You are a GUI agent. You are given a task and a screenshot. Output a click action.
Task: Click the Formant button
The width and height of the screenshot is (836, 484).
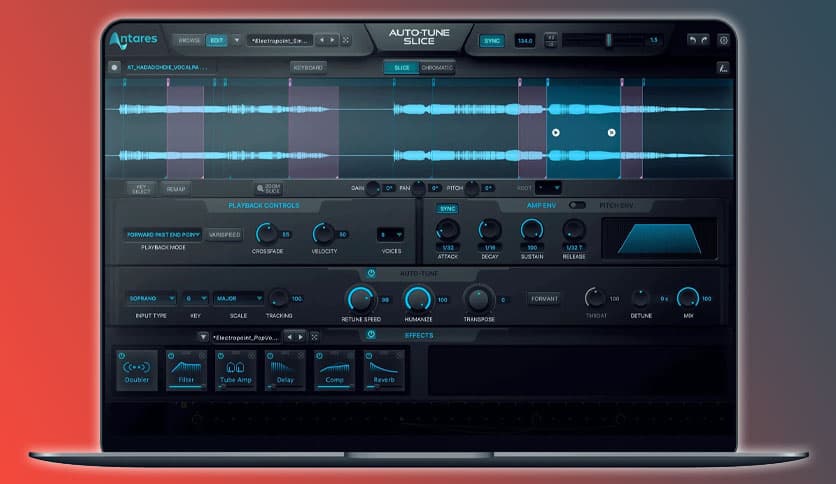click(x=544, y=299)
